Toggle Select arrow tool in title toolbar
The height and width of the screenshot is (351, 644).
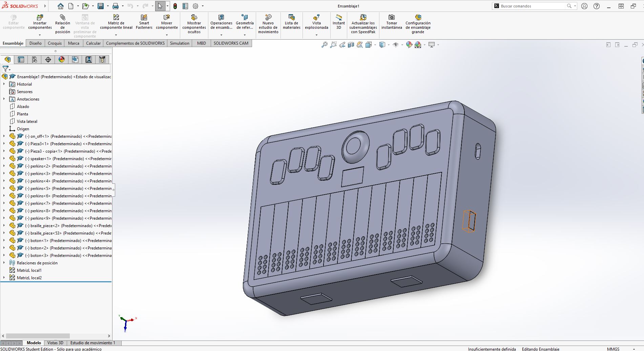(160, 6)
